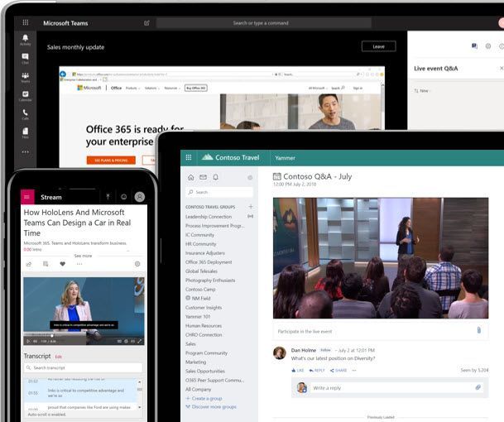Attach file to Yammer reply

coord(478,387)
